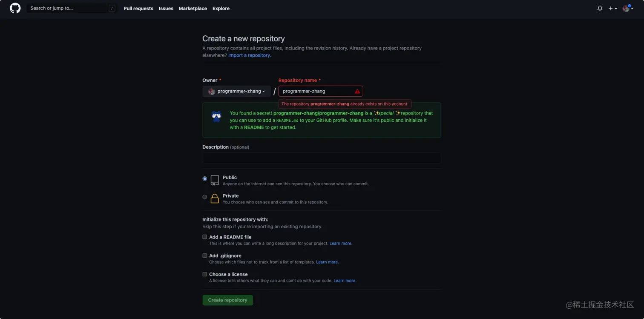This screenshot has height=319, width=644.
Task: Click the Create repository button
Action: (x=228, y=300)
